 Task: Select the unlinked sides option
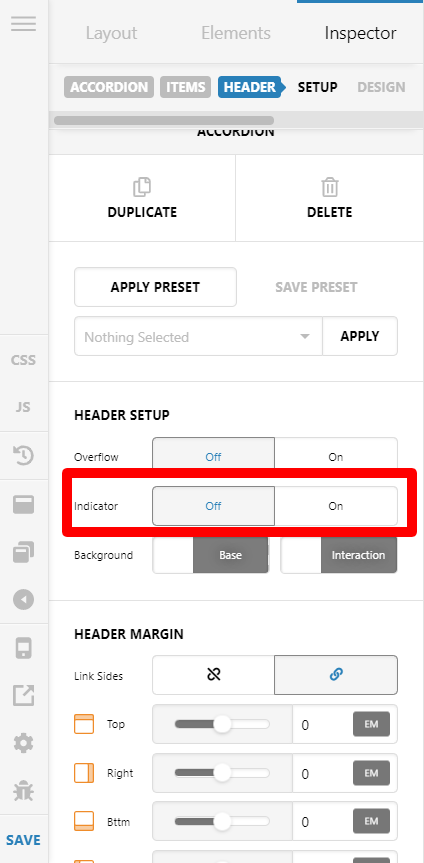coord(214,675)
